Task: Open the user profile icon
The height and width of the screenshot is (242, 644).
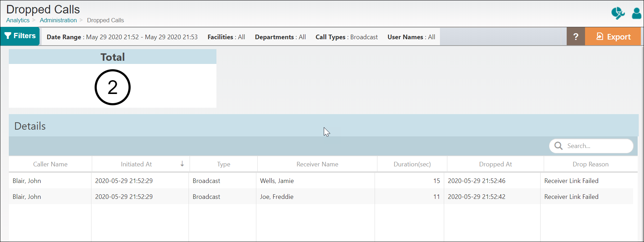Action: (x=636, y=13)
